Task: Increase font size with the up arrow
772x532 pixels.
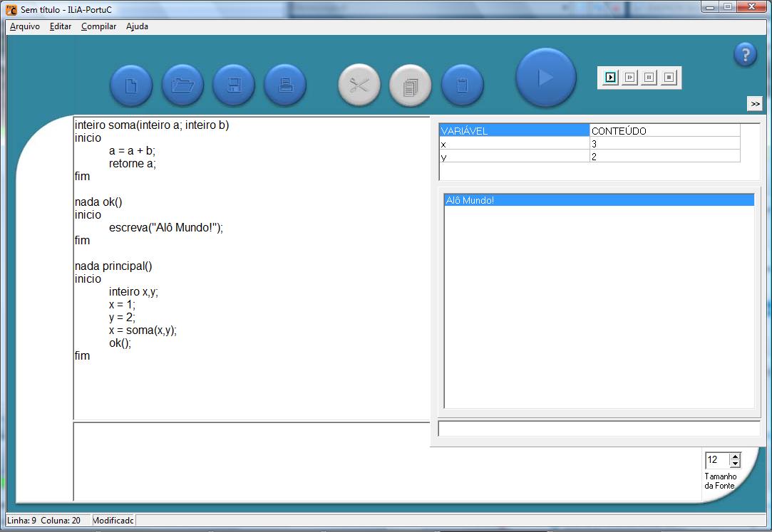Action: (735, 456)
